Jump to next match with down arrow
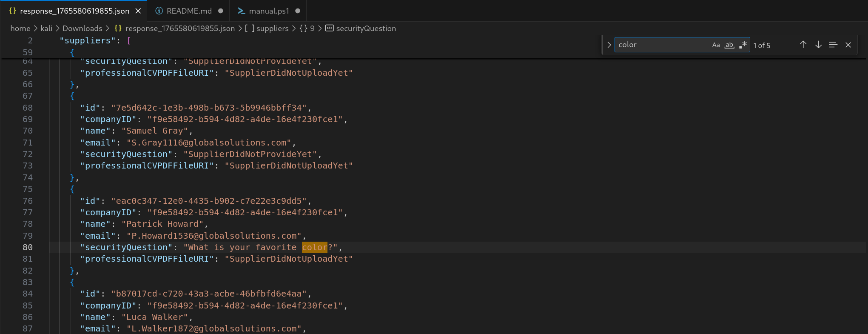The image size is (868, 334). pos(818,45)
